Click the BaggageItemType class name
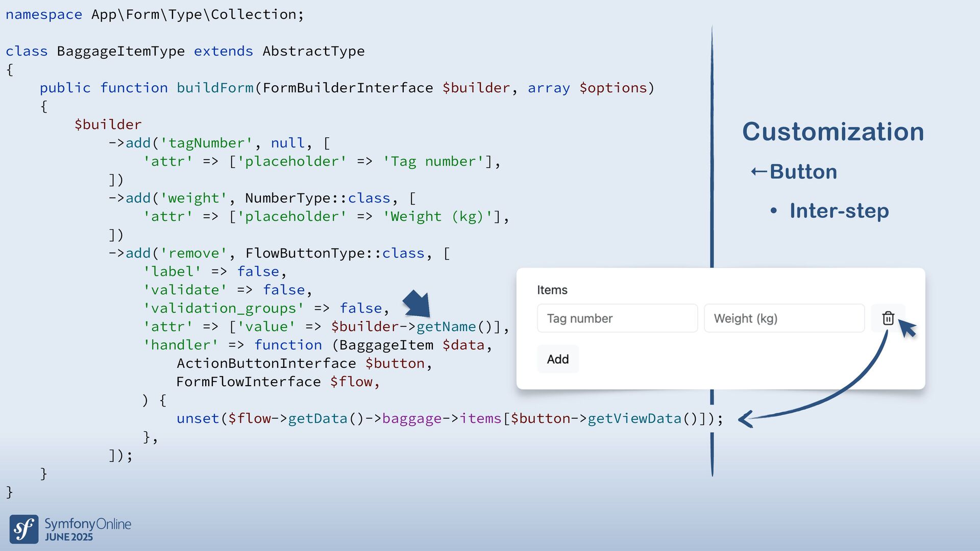 [120, 52]
